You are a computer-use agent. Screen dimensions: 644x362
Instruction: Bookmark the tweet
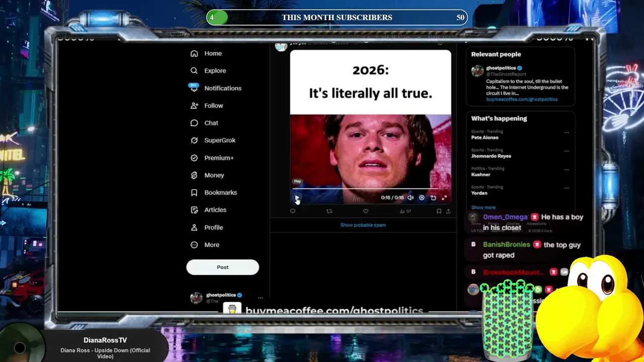tap(439, 211)
